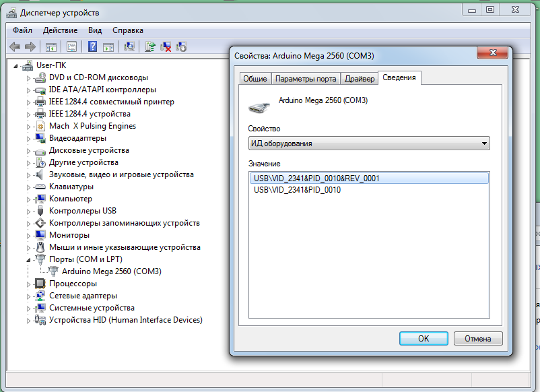540x392 pixels.
Task: Scan for hardware changes toolbar icon
Action: point(129,46)
